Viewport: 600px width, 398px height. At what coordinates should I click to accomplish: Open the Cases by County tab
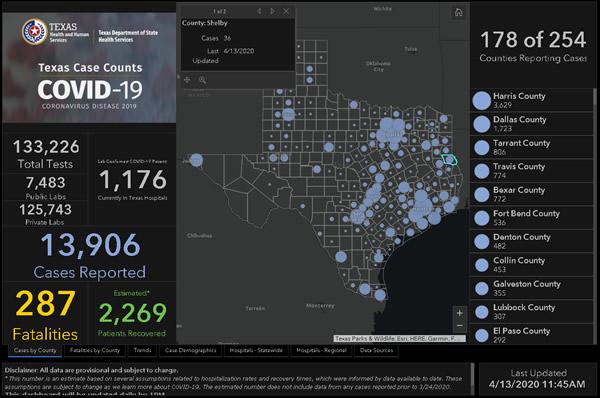tap(35, 350)
